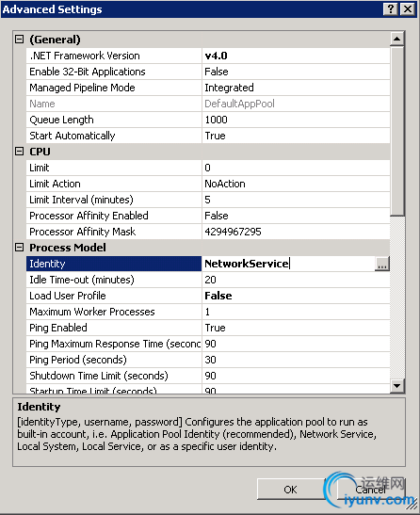The height and width of the screenshot is (515, 420).
Task: Click the help question mark button
Action: [391, 8]
